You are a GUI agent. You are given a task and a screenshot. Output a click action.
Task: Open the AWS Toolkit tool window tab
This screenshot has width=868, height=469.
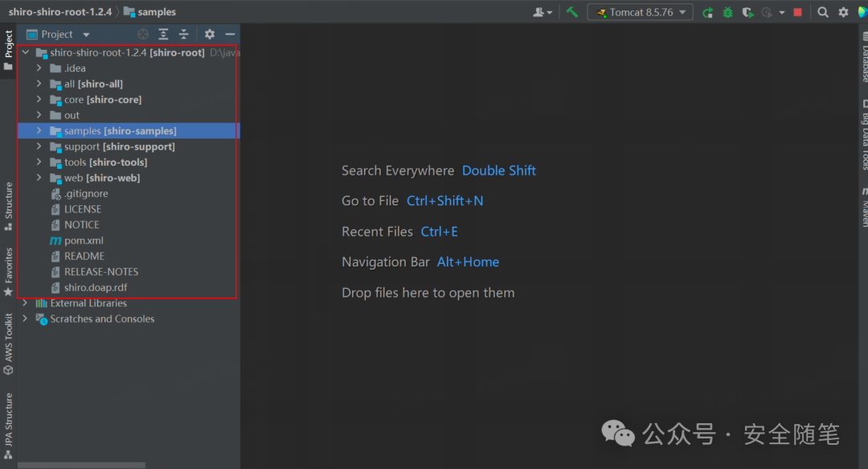tap(8, 344)
